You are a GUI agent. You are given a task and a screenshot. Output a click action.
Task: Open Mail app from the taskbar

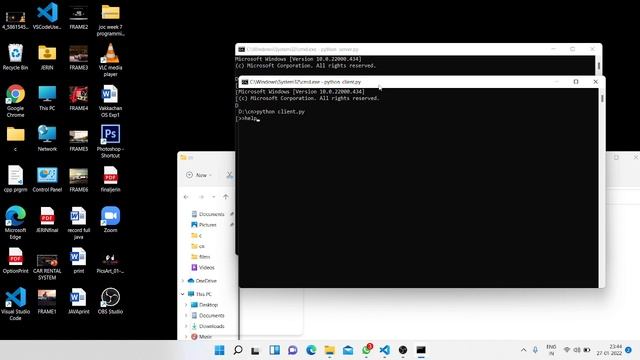pyautogui.click(x=348, y=350)
